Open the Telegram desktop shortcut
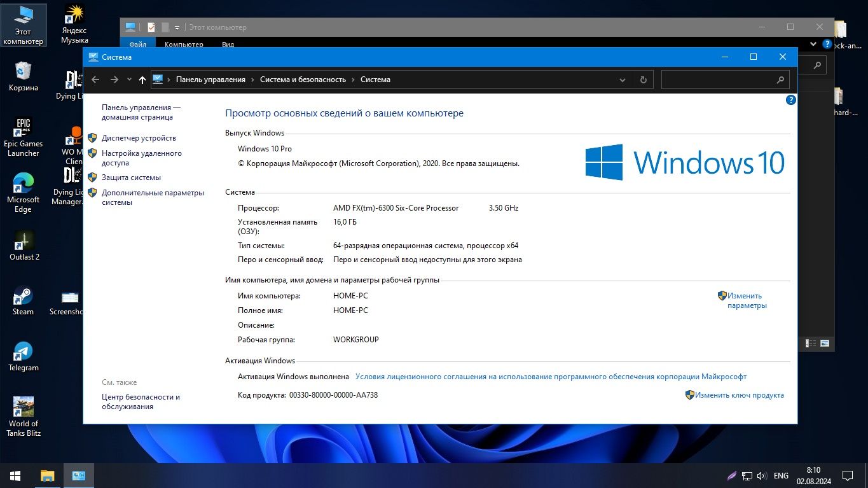 pyautogui.click(x=24, y=356)
